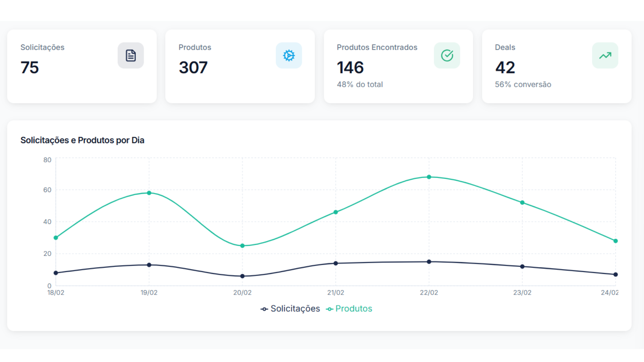The height and width of the screenshot is (362, 644).
Task: Click the Produtos data point at 22/02
Action: point(429,177)
